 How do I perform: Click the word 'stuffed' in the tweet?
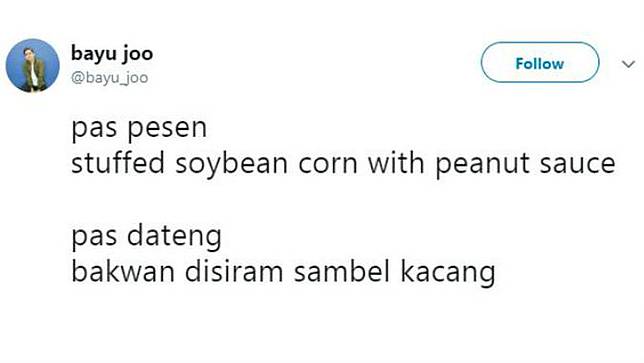118,163
